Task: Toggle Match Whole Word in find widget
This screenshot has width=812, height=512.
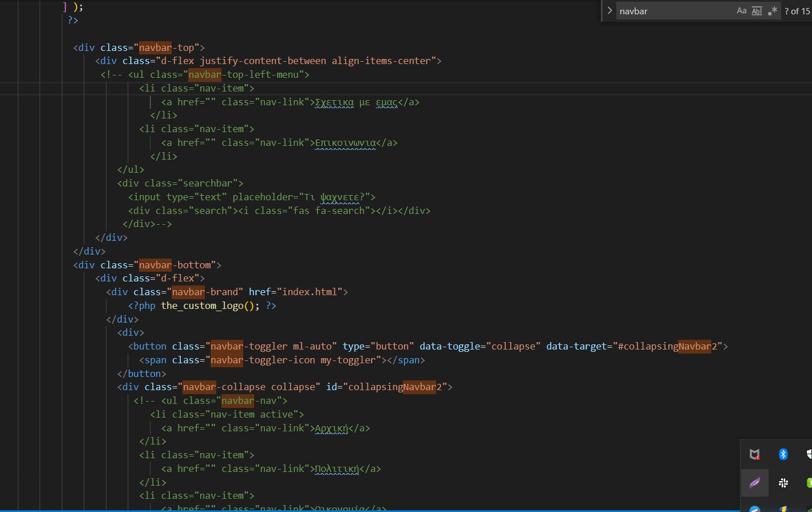Action: coord(756,10)
